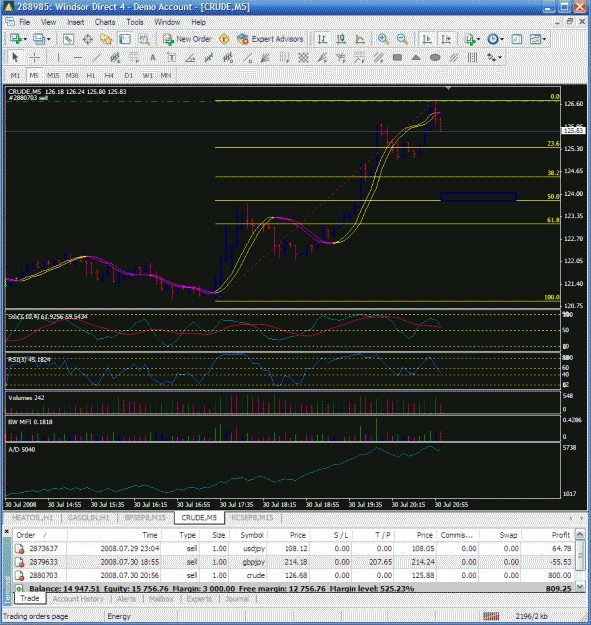
Task: Select the triangle shape tool
Action: (416, 58)
